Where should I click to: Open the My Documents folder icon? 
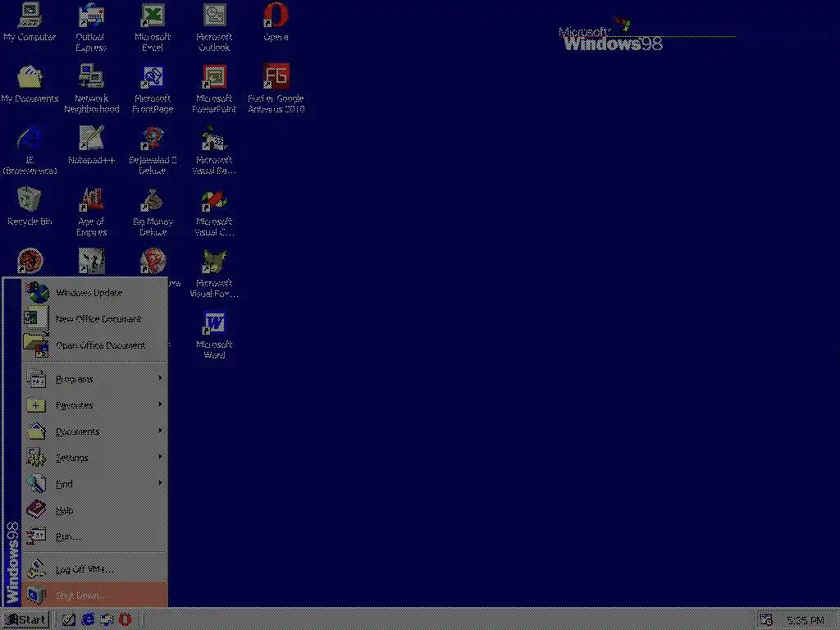coord(30,84)
